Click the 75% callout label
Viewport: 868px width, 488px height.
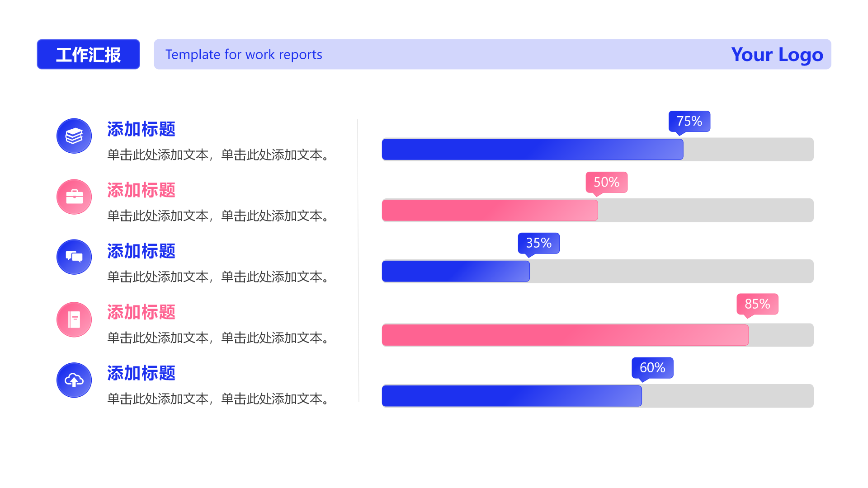(689, 121)
